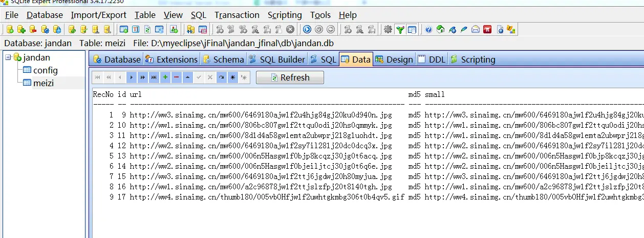Click the add database icon with green plus
The image size is (644, 238).
coord(21,29)
